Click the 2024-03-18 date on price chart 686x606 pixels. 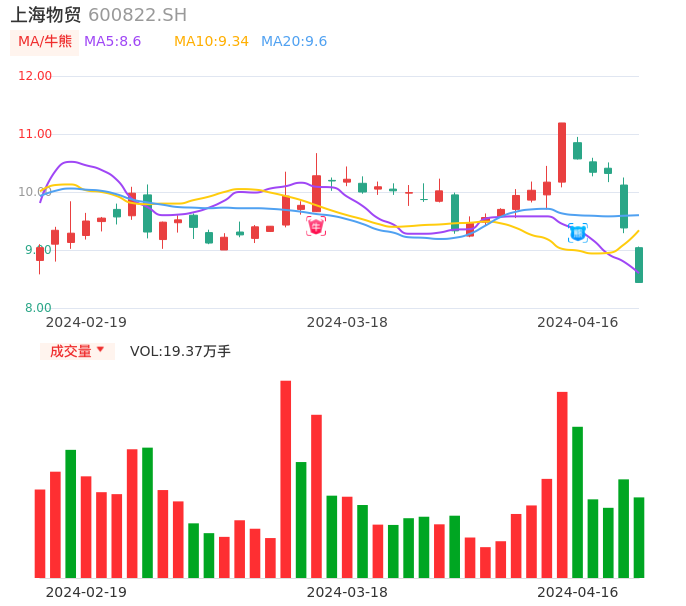(x=347, y=322)
